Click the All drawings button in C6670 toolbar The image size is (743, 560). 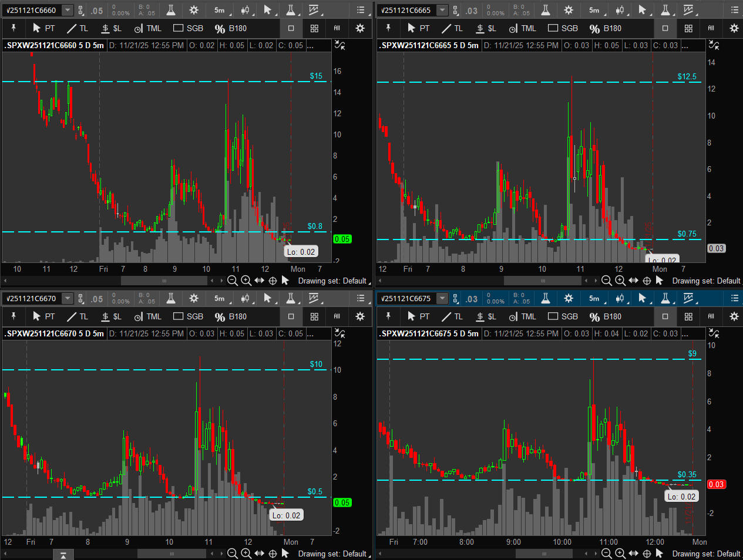point(337,316)
